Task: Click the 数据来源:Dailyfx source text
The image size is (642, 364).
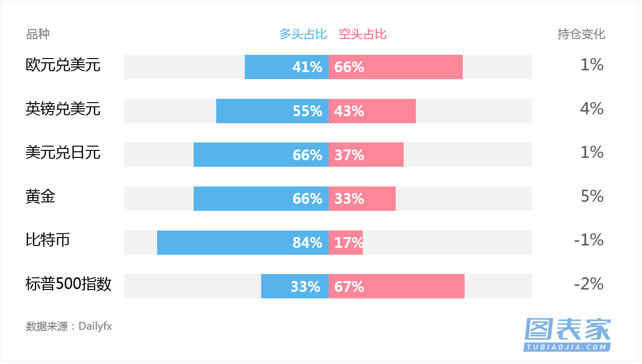Action: pos(69,326)
